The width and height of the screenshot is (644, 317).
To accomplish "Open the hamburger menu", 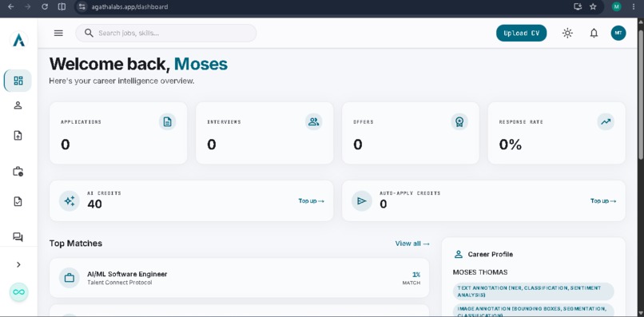I will [x=59, y=34].
